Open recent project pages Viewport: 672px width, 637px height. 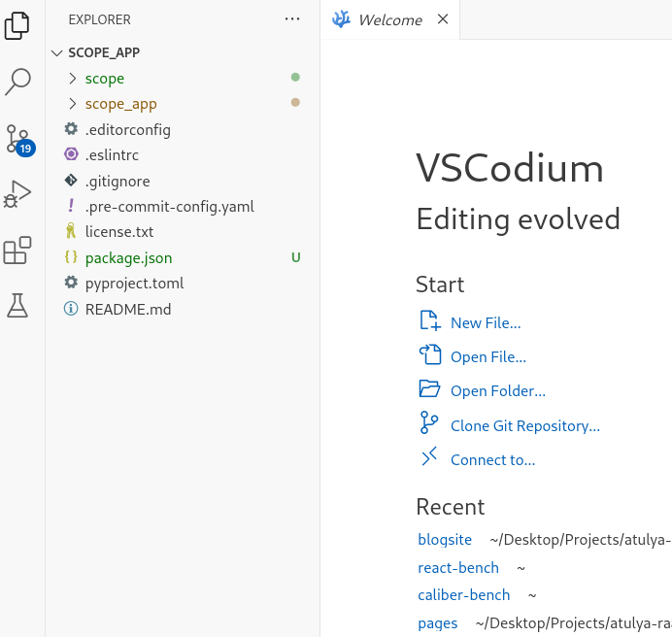click(x=438, y=623)
